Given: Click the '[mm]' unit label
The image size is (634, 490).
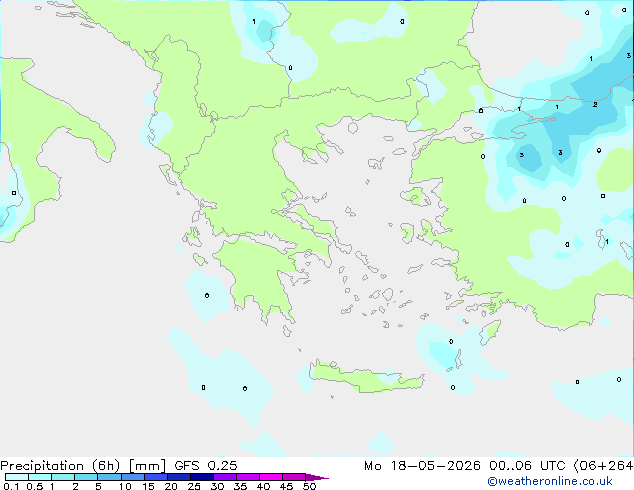Looking at the screenshot, I should point(148,466).
